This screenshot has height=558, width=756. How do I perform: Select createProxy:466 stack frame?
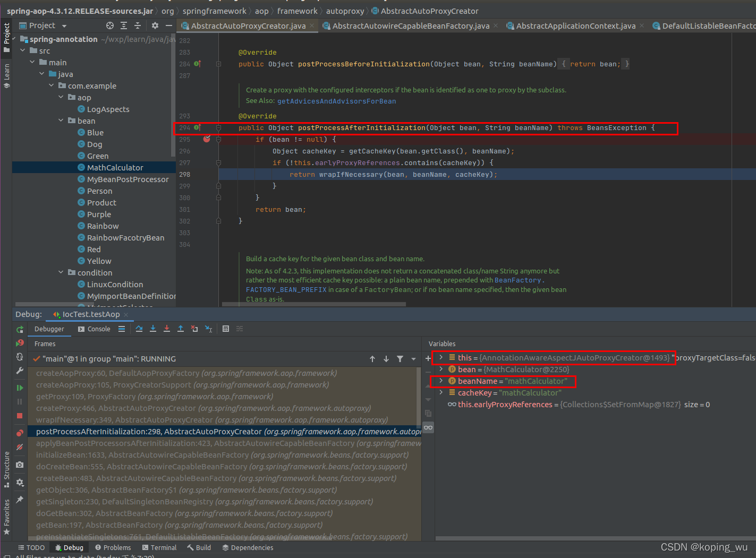tap(203, 408)
